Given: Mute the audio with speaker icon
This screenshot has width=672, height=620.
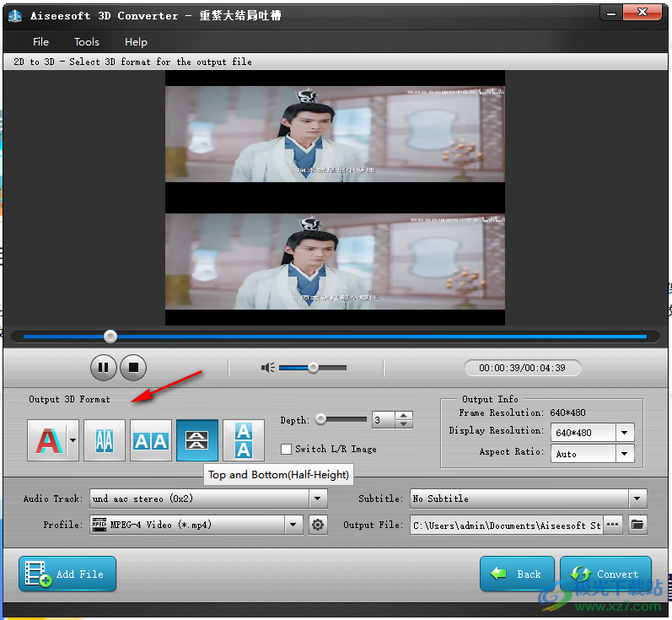Looking at the screenshot, I should point(268,368).
